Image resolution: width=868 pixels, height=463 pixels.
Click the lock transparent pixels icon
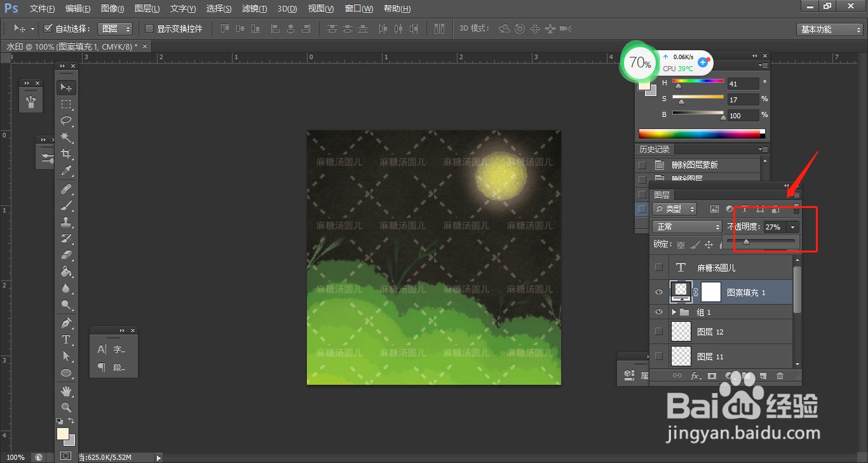coord(681,244)
